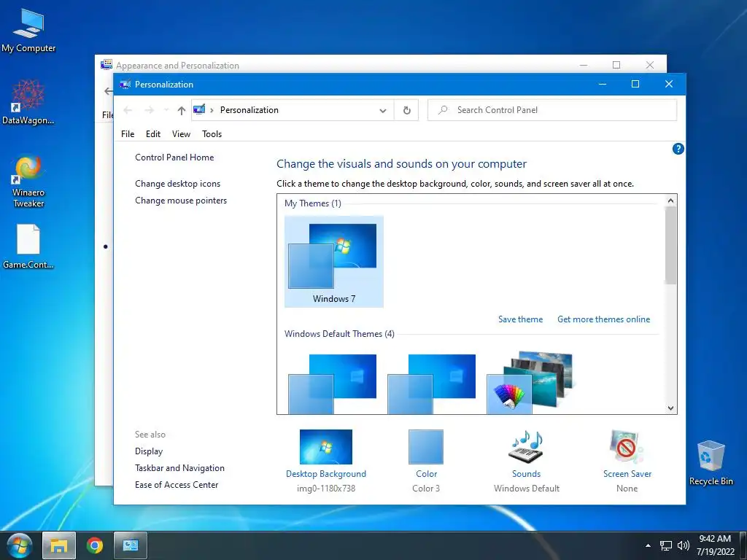Open Display under See also
The image size is (747, 560).
pos(149,451)
